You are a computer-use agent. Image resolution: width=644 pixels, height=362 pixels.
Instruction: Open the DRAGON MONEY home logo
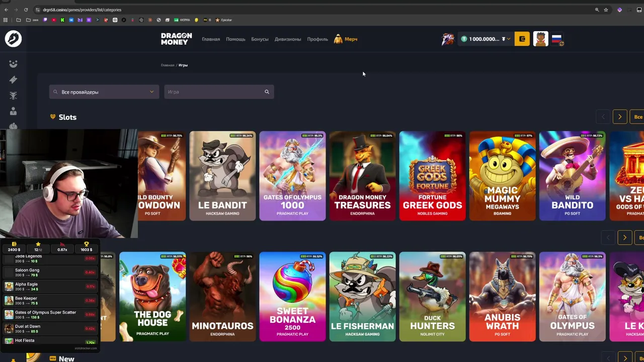176,39
